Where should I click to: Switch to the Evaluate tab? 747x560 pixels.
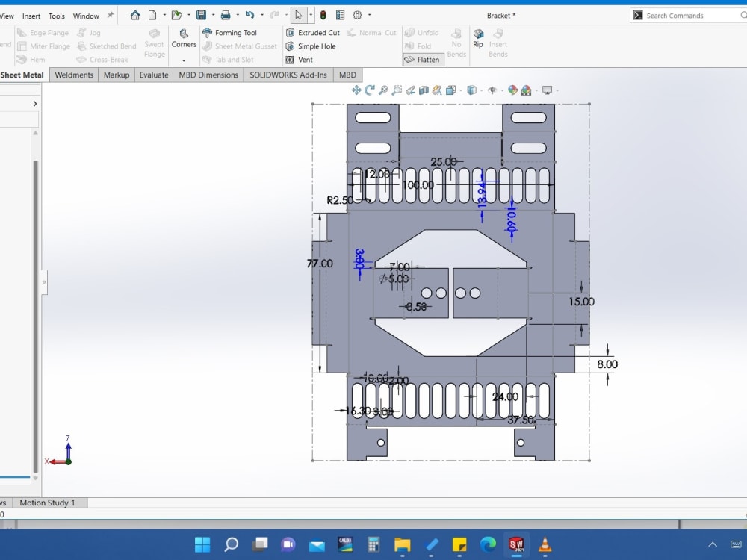coord(154,75)
